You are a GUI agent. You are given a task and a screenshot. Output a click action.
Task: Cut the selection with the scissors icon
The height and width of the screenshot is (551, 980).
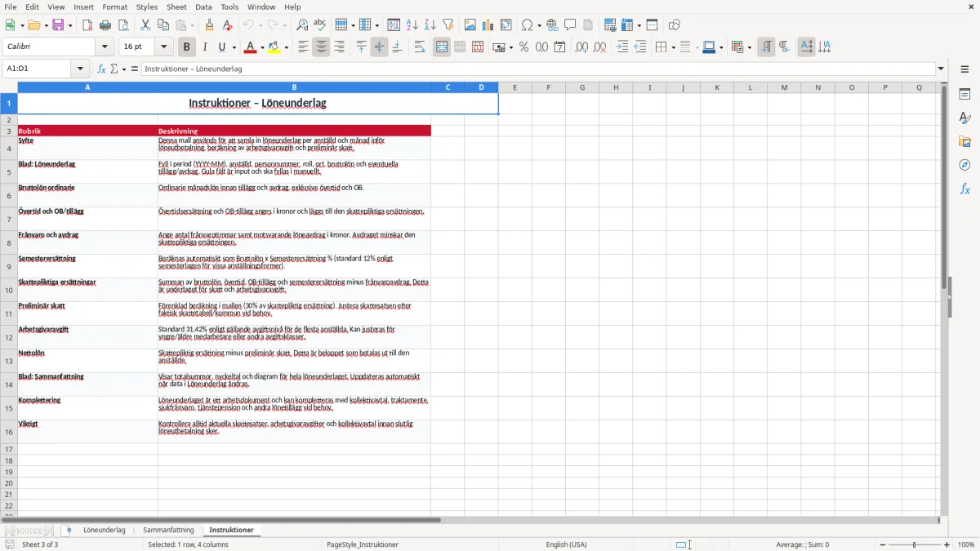(x=145, y=25)
